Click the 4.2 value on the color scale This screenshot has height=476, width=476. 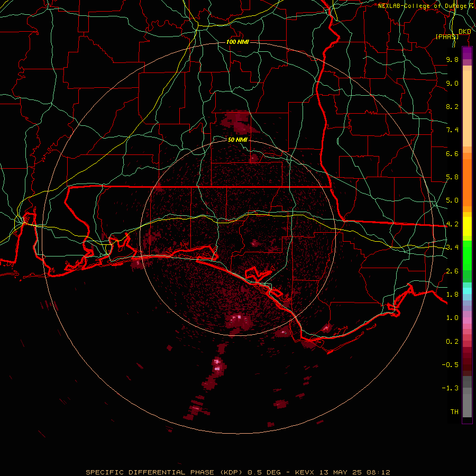(x=452, y=224)
